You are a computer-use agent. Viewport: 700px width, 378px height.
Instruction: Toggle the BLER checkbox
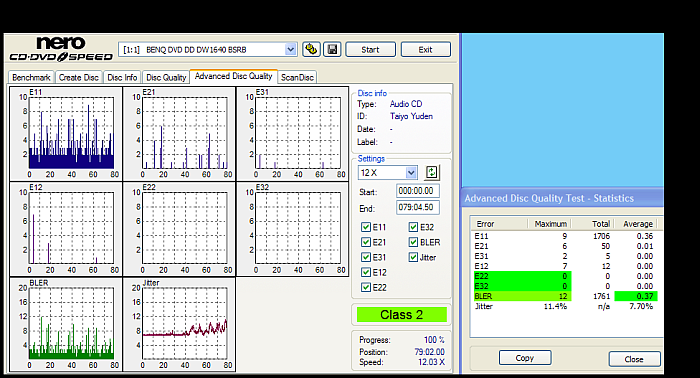coord(413,242)
